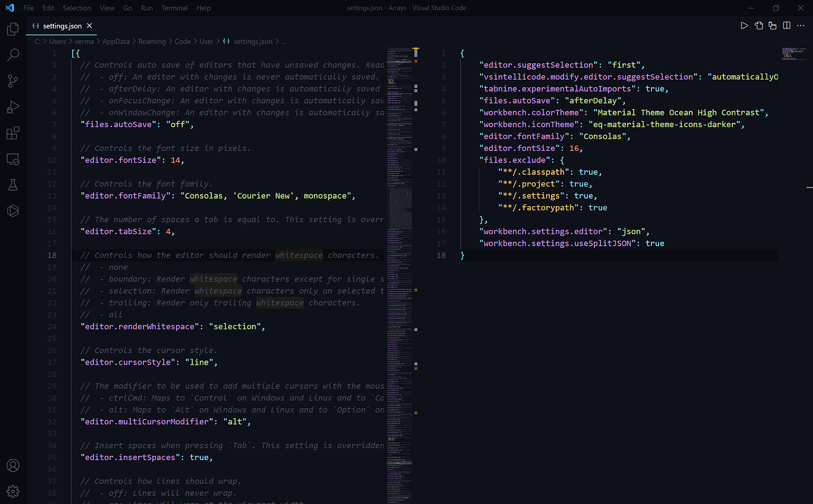Screen dimensions: 813x504
Task: Click the Open Settings UI icon
Action: (772, 26)
